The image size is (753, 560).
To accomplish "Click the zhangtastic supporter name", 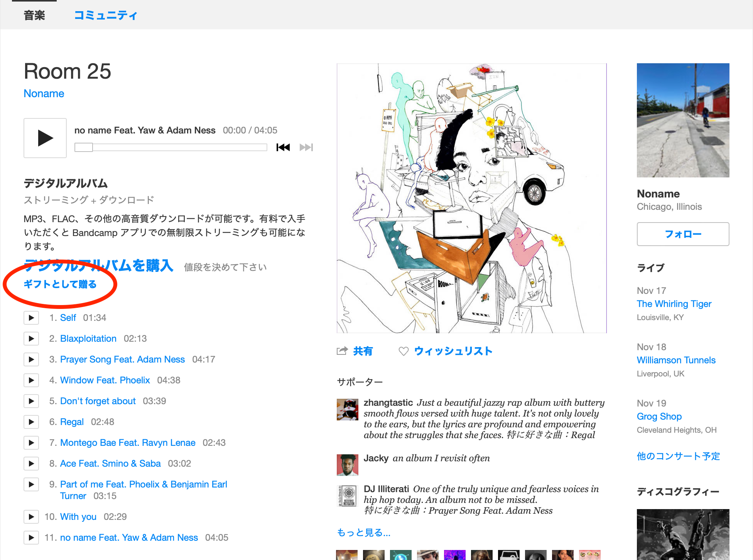I will coord(388,403).
